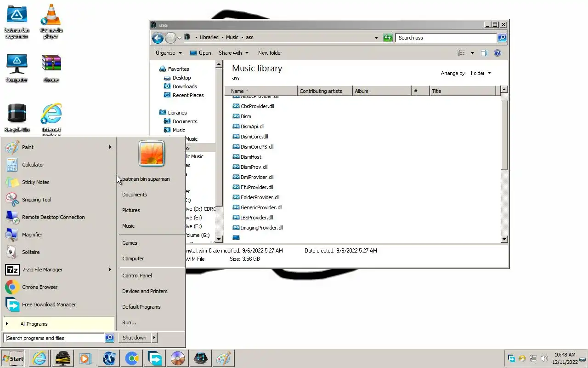This screenshot has width=588, height=368.
Task: Open Control Panel from Start menu
Action: point(137,276)
